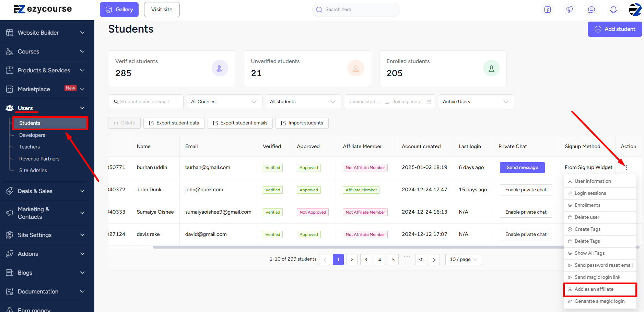This screenshot has width=644, height=312.
Task: Open the notifications bell icon
Action: coord(613,10)
